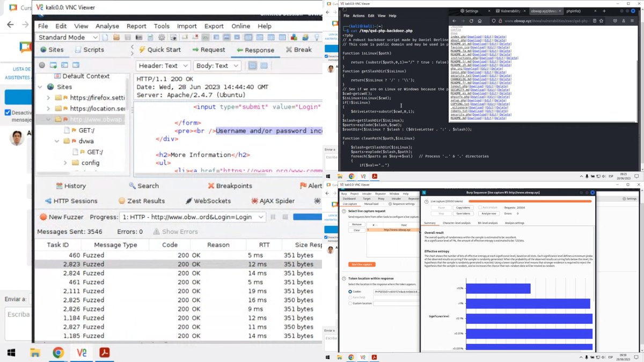This screenshot has height=362, width=644.
Task: Toggle the Auto analyze checkbox in Burp Sequencer
Action: (480, 208)
